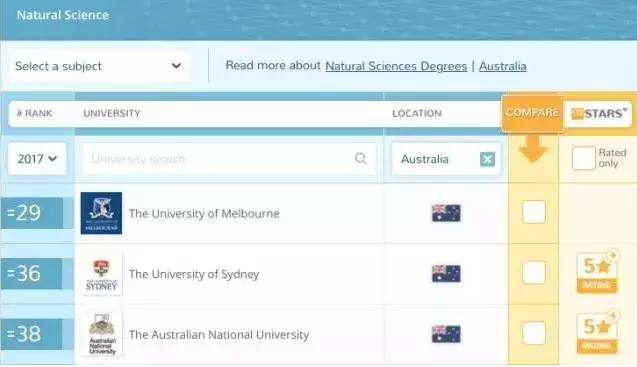The width and height of the screenshot is (637, 367).
Task: Sort by the # RANK column header
Action: pos(35,113)
